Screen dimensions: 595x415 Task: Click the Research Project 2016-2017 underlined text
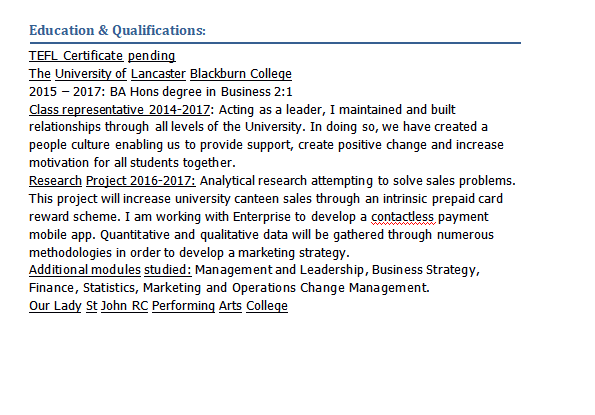coord(112,181)
